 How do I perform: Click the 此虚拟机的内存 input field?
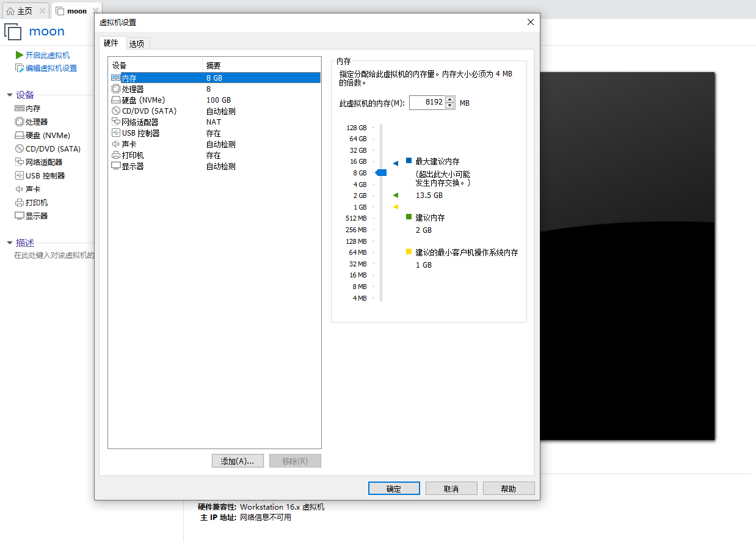tap(427, 103)
